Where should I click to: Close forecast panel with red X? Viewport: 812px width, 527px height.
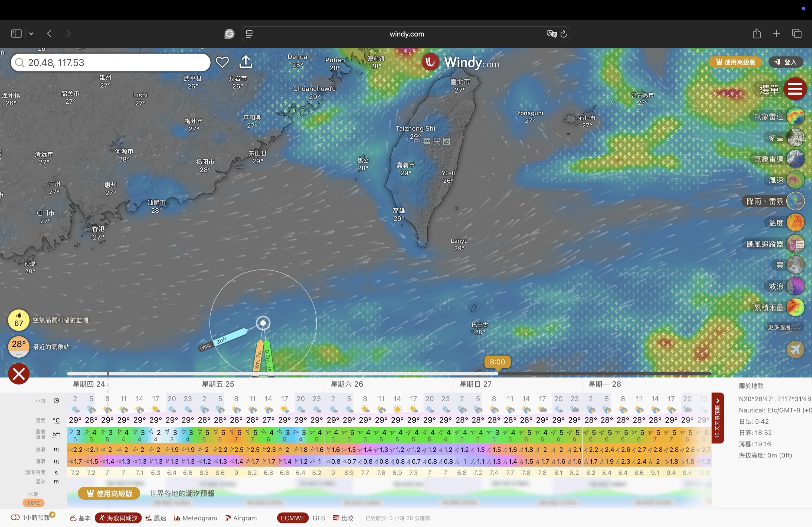[19, 374]
